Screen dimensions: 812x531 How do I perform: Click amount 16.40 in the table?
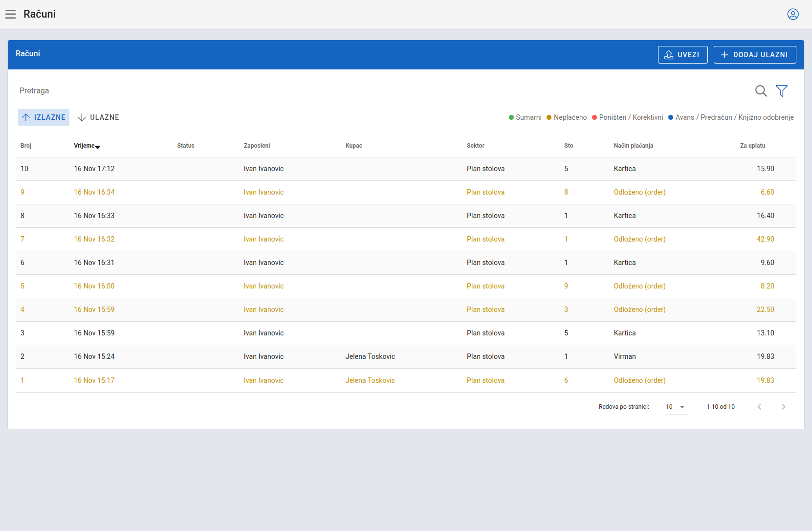[766, 216]
